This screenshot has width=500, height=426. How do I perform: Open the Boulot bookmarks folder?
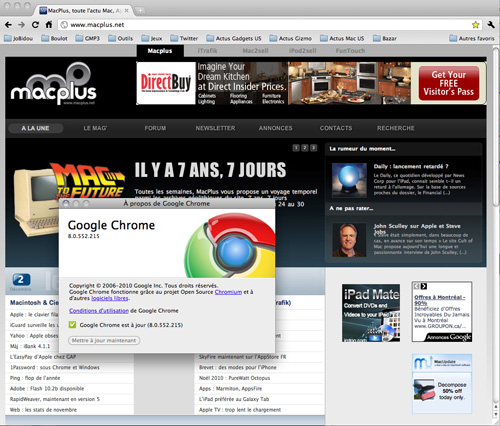[x=54, y=38]
